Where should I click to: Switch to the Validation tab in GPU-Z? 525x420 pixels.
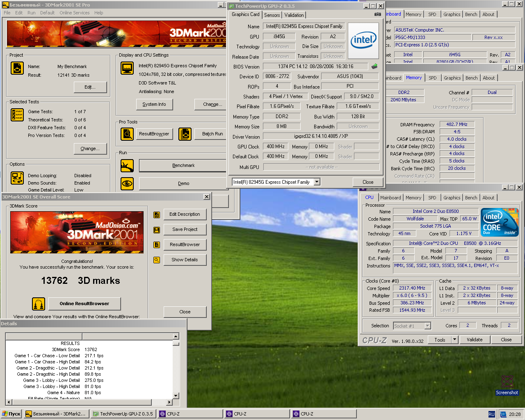[x=294, y=15]
